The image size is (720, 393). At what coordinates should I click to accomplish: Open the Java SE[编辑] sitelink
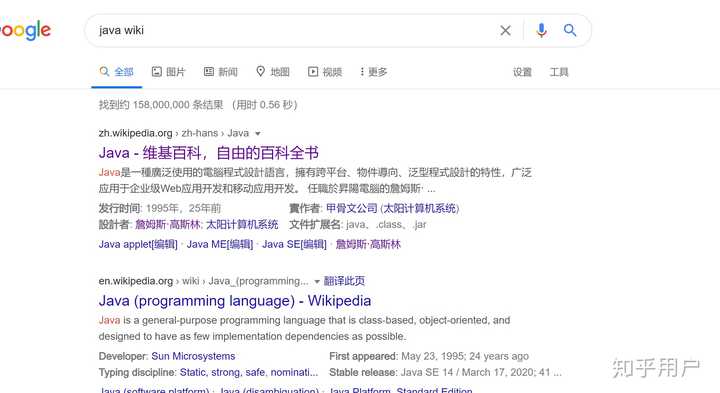(294, 244)
